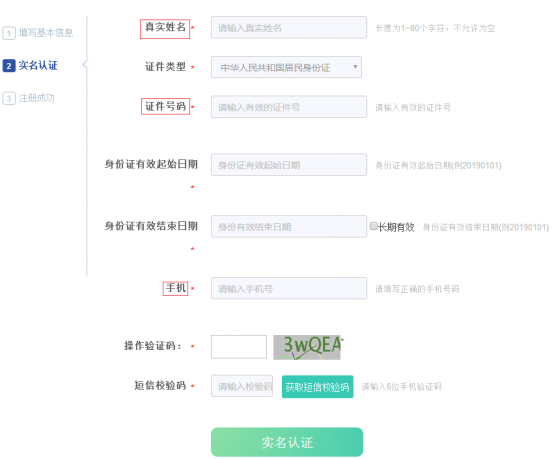
Task: Refresh the 3wQEA captcha image
Action: 307,347
